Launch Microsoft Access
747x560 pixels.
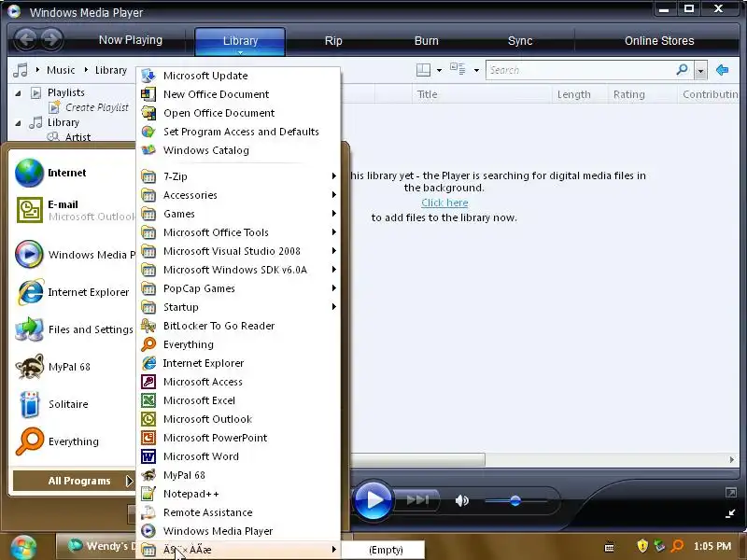238,382
